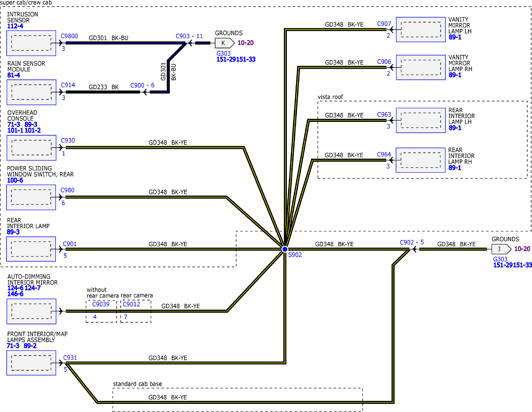
Task: Open the 89-3 Overhead Console reference
Action: (31, 124)
